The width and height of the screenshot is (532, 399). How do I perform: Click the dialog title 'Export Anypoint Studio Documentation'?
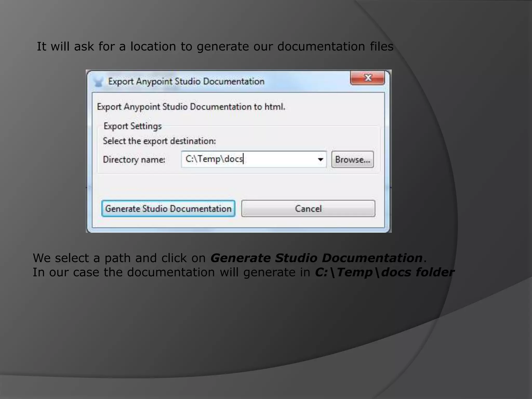[x=186, y=82]
